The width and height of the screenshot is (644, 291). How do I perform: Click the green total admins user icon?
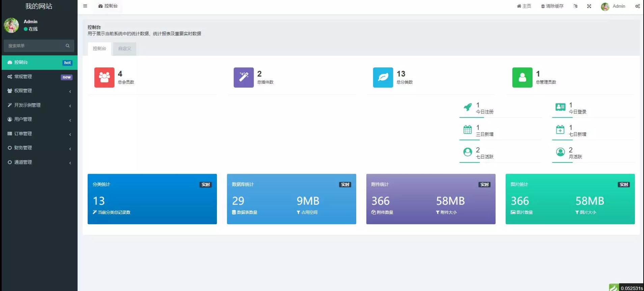coord(522,78)
